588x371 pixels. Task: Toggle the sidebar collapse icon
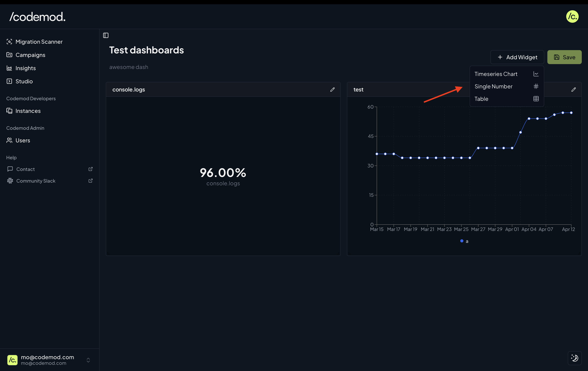(106, 35)
